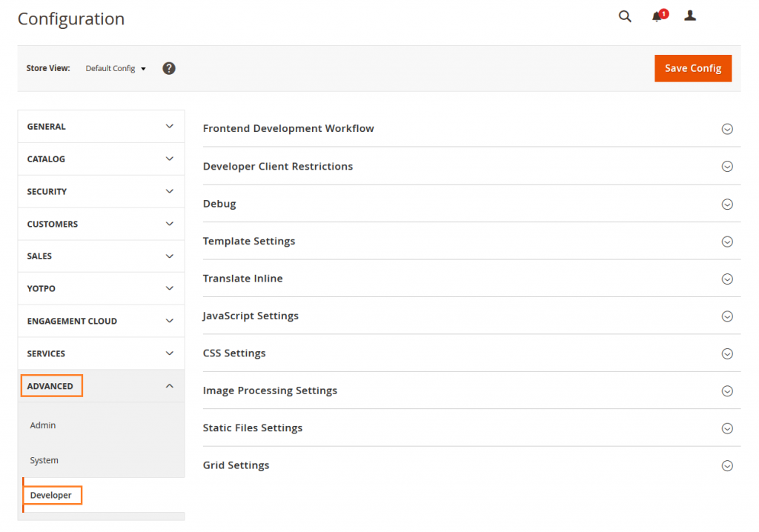This screenshot has height=532, width=759.
Task: Expand Template Settings circle arrow
Action: 727,242
